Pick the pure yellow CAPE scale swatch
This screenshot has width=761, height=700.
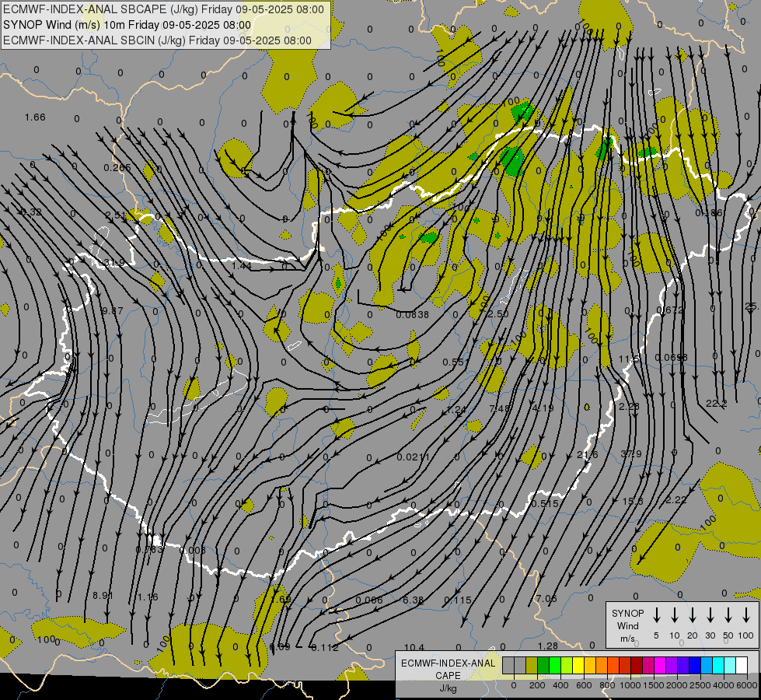pyautogui.click(x=578, y=666)
